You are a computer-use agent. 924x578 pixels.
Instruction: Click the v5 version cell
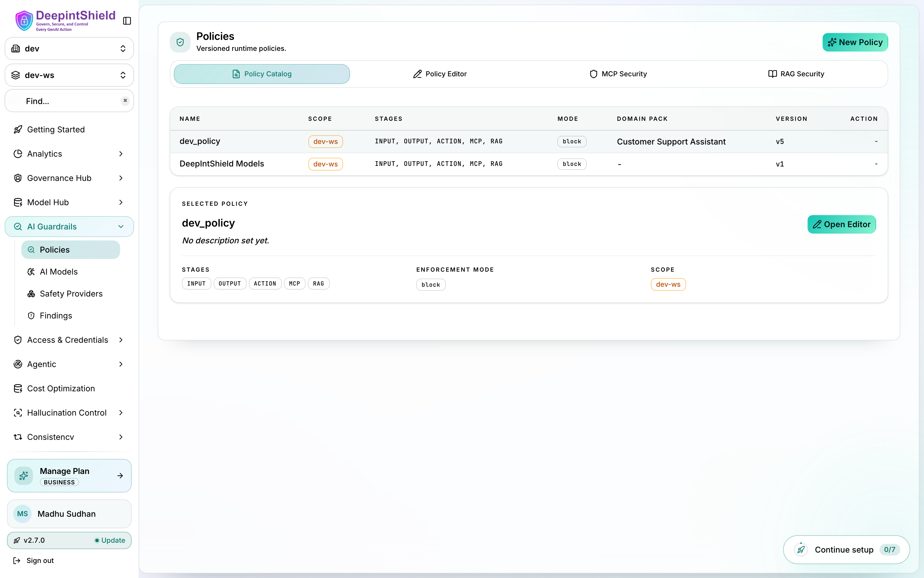coord(780,141)
